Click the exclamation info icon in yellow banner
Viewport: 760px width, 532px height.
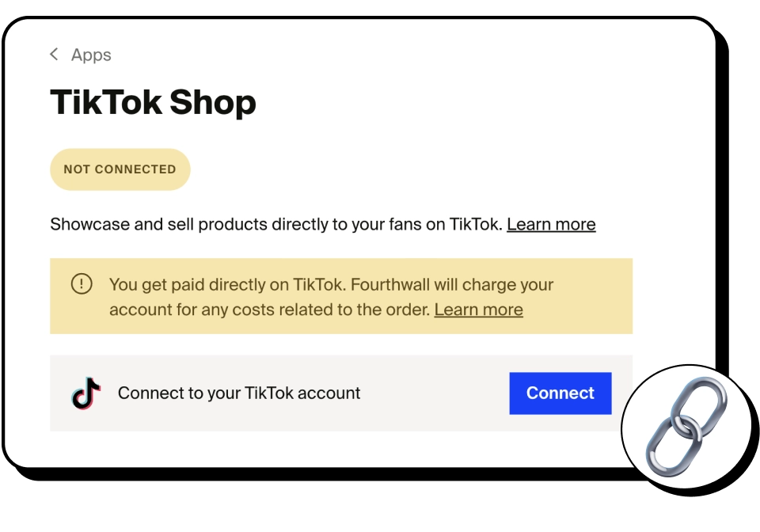(82, 284)
